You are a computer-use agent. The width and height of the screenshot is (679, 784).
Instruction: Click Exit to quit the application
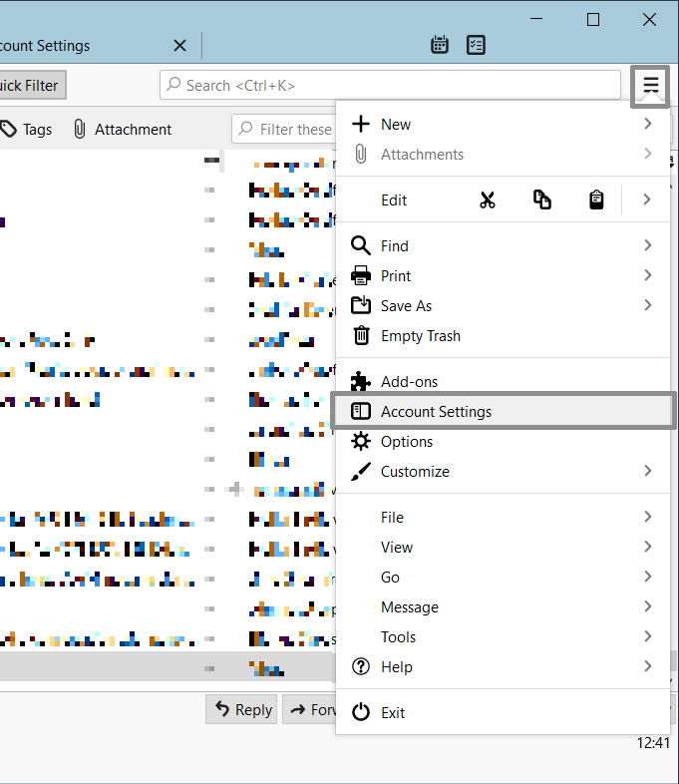click(x=393, y=712)
